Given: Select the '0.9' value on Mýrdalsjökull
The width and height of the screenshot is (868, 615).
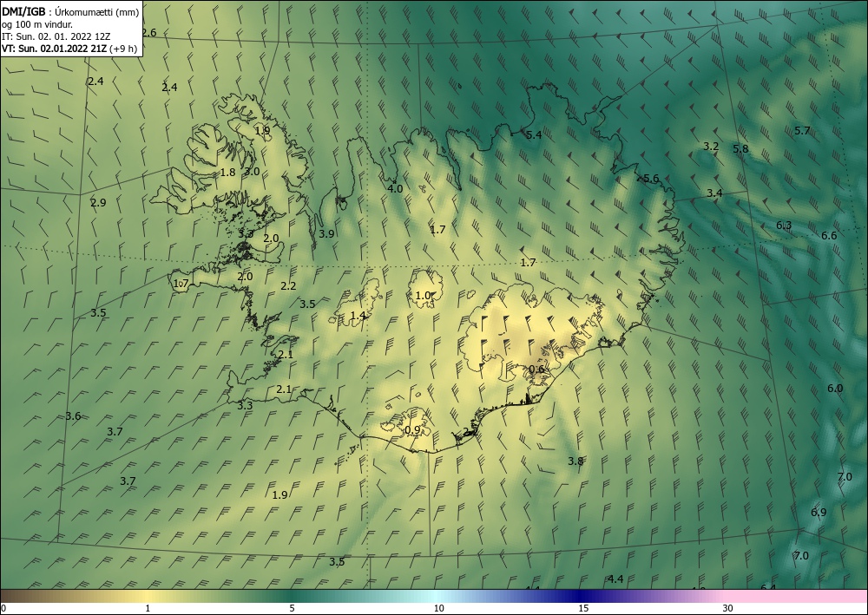Looking at the screenshot, I should (412, 430).
